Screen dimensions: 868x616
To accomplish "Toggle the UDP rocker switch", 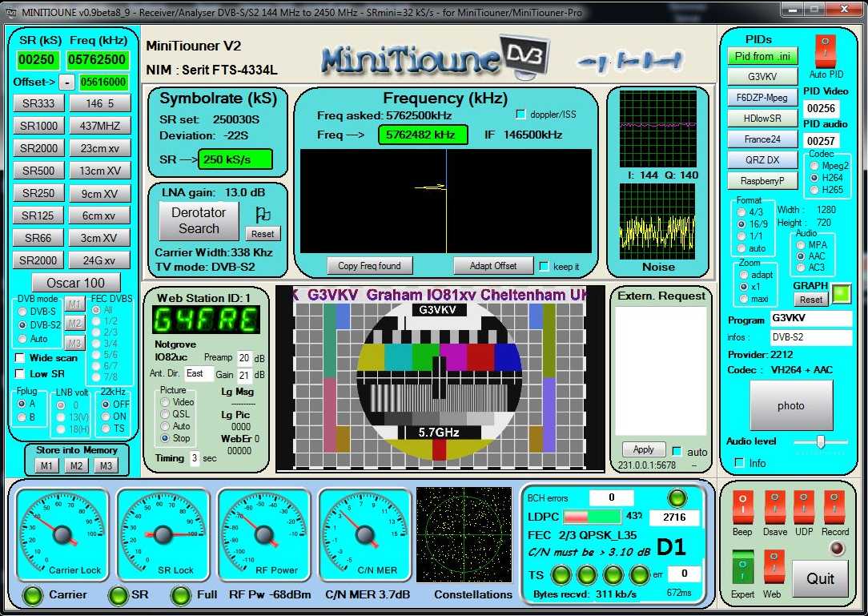I will [804, 507].
